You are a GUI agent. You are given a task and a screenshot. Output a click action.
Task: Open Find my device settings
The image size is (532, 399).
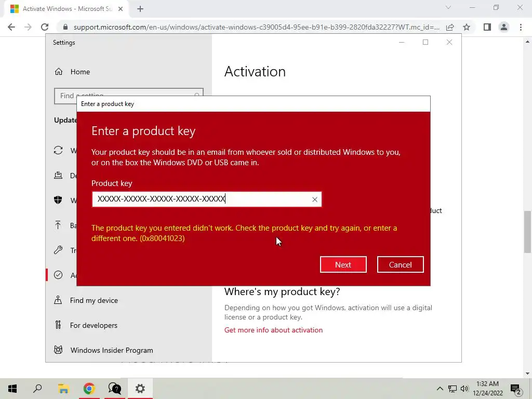coord(94,300)
